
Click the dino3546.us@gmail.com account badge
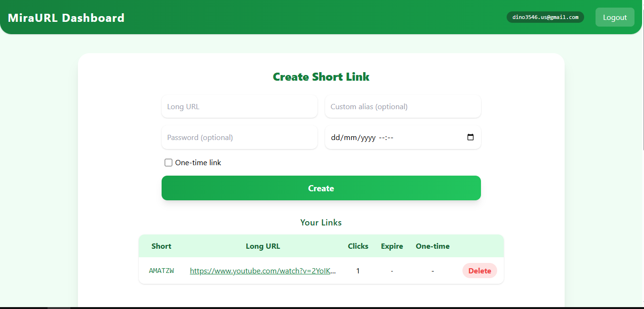pos(545,17)
